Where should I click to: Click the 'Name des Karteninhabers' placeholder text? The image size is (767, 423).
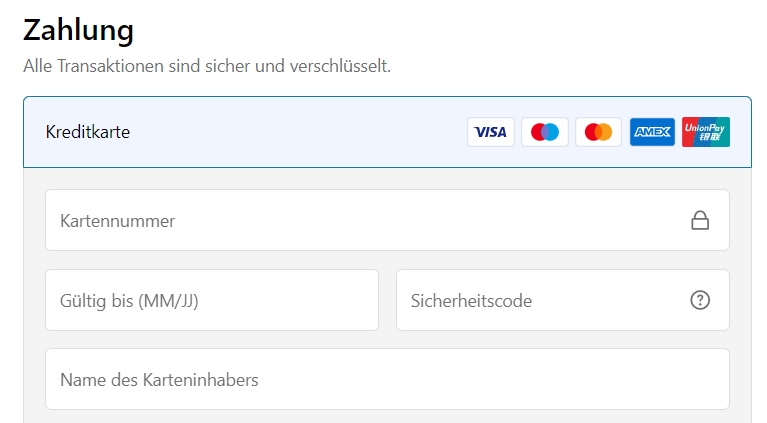[159, 380]
